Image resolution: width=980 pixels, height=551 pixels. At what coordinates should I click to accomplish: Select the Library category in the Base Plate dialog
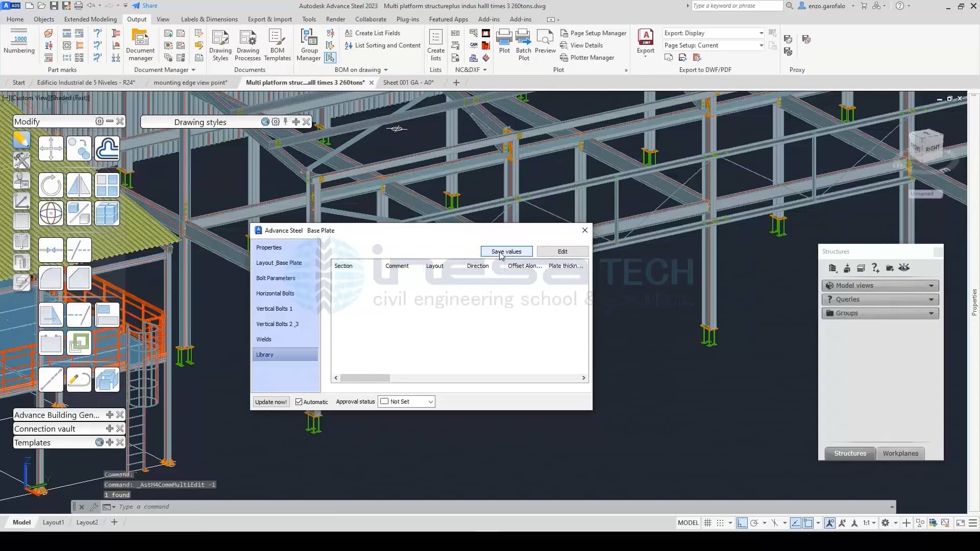coord(265,354)
